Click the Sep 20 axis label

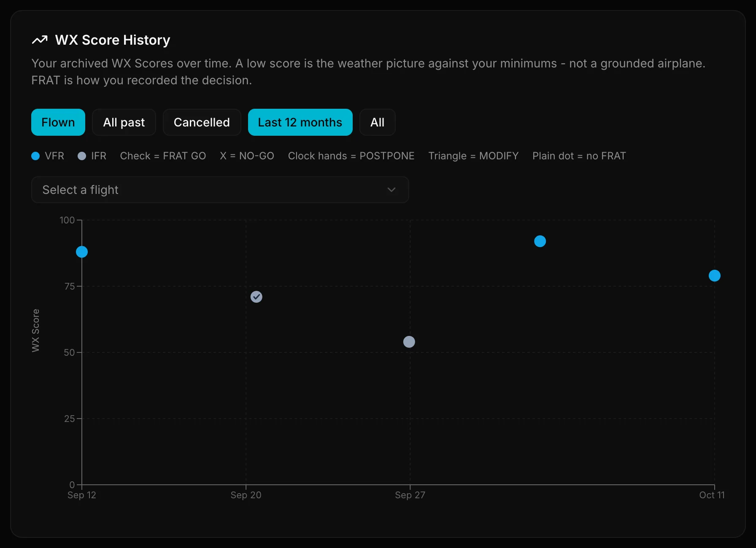(246, 495)
